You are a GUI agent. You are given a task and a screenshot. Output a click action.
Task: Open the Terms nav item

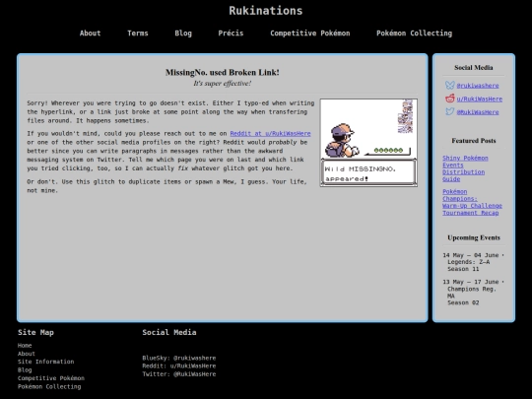click(137, 33)
